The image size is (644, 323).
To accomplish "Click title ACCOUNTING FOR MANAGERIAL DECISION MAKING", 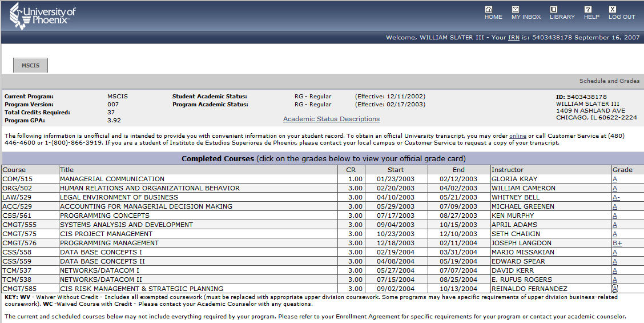I will coord(146,206).
